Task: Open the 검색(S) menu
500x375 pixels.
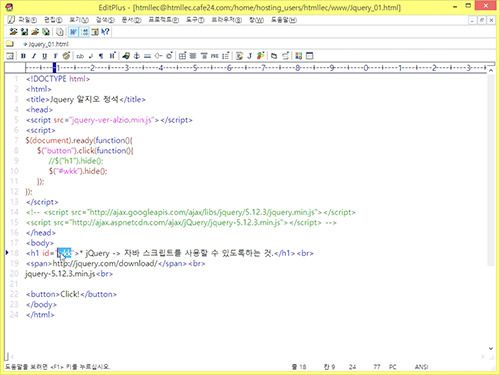Action: (x=105, y=20)
